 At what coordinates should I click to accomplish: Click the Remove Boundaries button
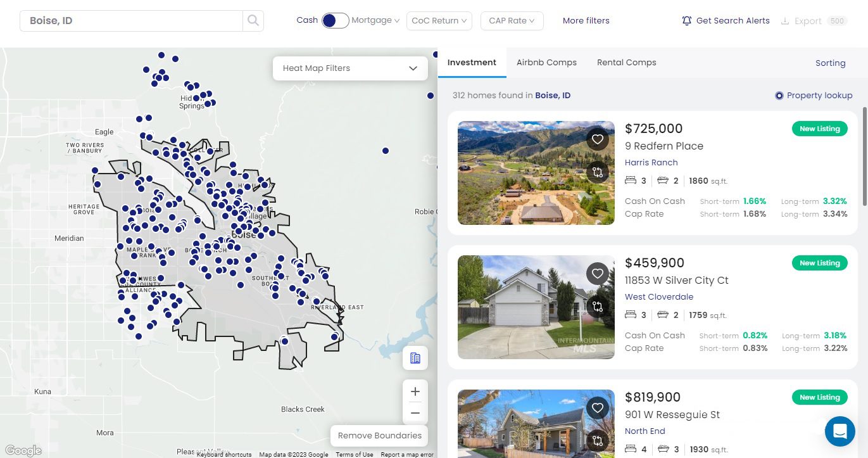click(x=379, y=435)
